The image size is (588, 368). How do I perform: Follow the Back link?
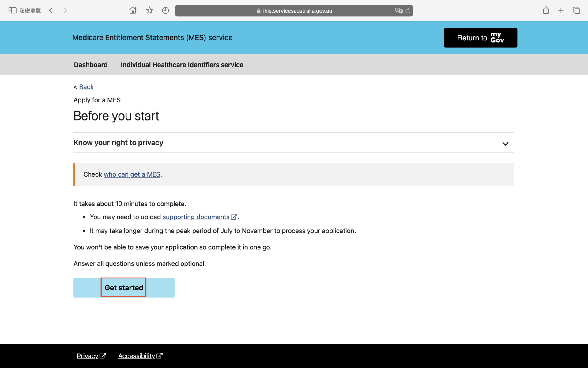coord(86,87)
